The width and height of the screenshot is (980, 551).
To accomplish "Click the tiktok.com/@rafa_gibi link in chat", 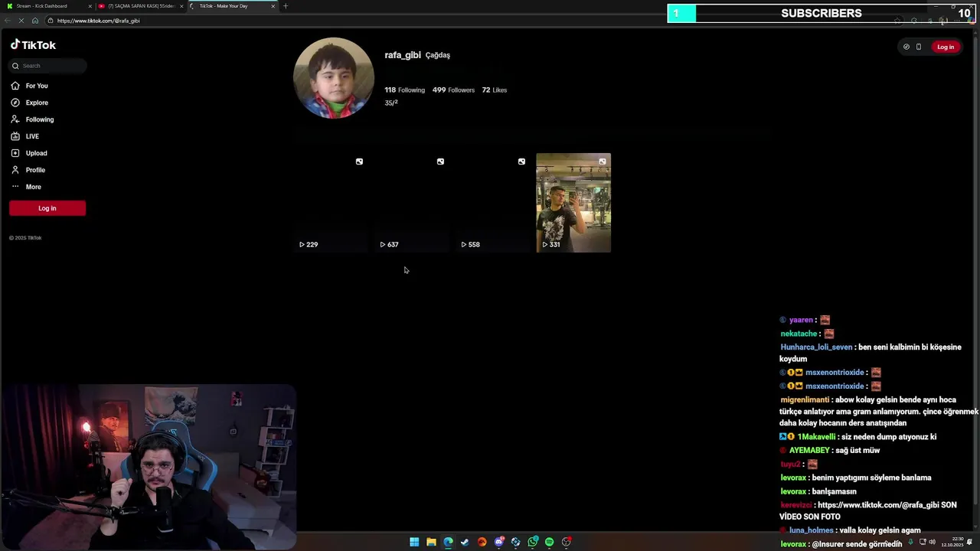I will tap(878, 505).
